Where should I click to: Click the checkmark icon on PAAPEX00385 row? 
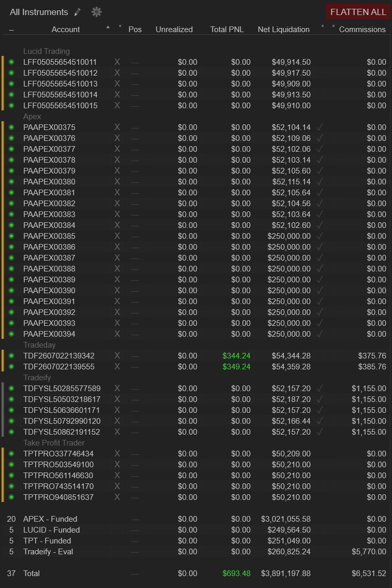tap(320, 236)
